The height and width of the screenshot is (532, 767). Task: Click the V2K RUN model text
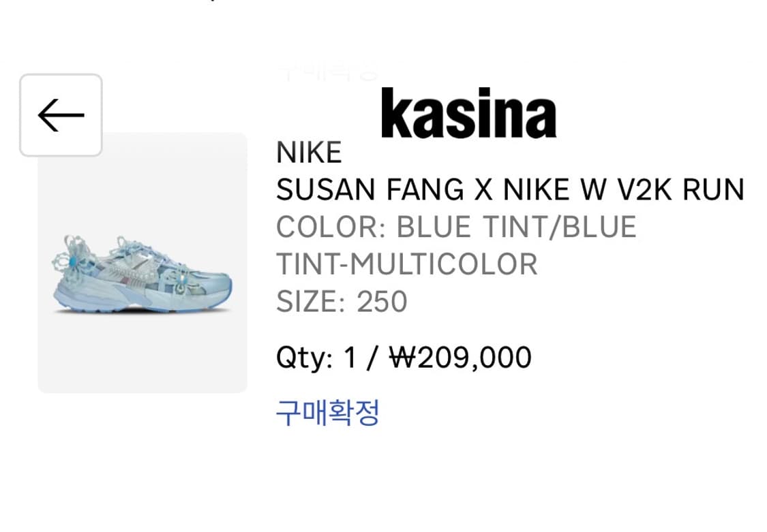tap(680, 189)
